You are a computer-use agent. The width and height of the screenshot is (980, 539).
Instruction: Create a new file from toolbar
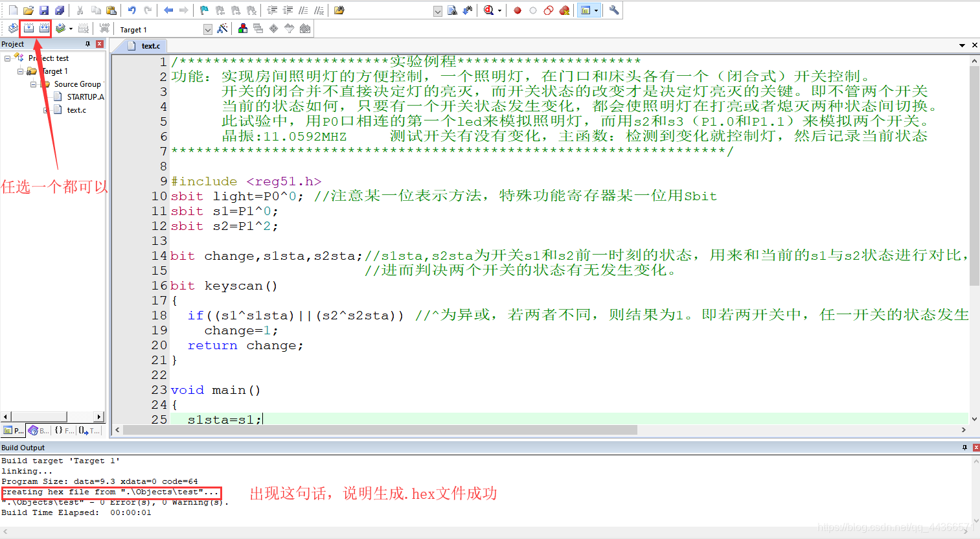[x=13, y=10]
